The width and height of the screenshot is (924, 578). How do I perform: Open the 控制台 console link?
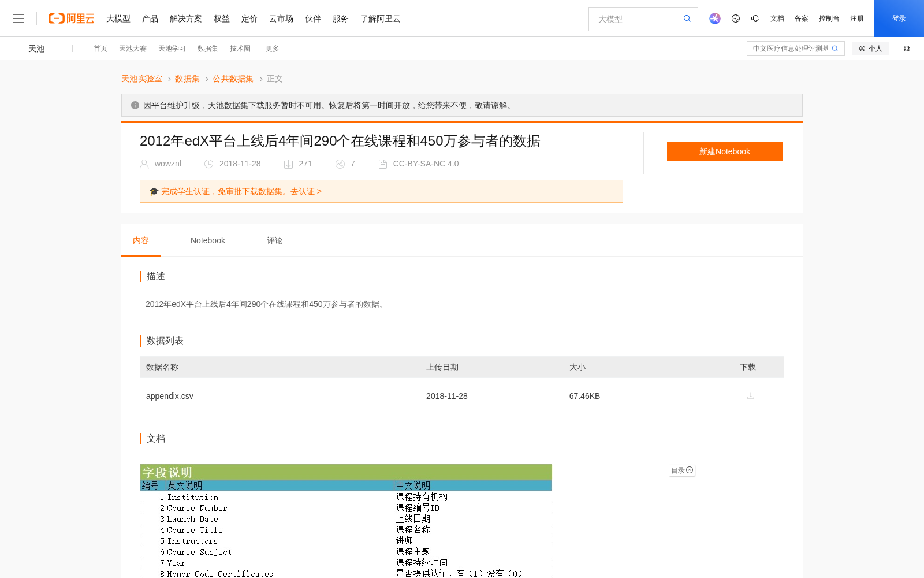(829, 18)
